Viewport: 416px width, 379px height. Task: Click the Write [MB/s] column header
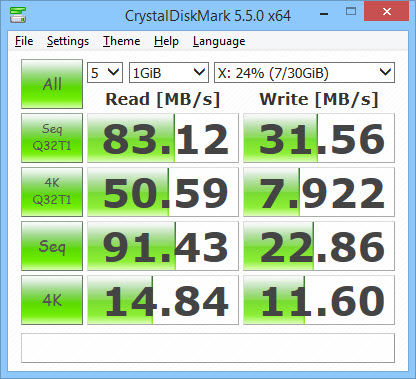319,99
